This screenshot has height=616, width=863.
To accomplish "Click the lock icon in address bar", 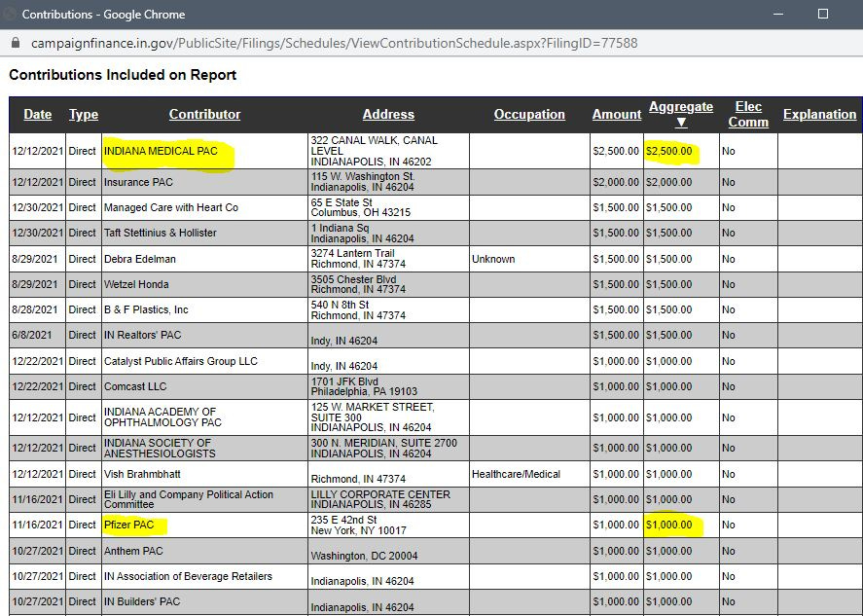I will pyautogui.click(x=16, y=43).
